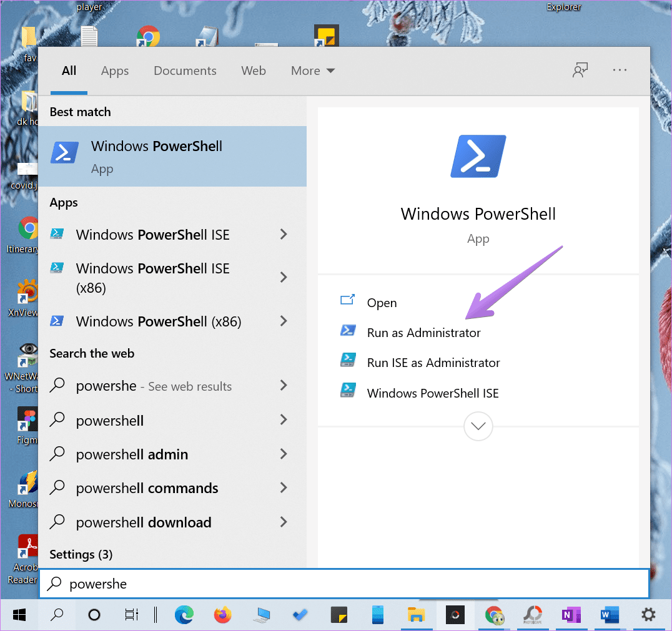Click Open in the preview pane
This screenshot has height=631, width=672.
(x=382, y=303)
